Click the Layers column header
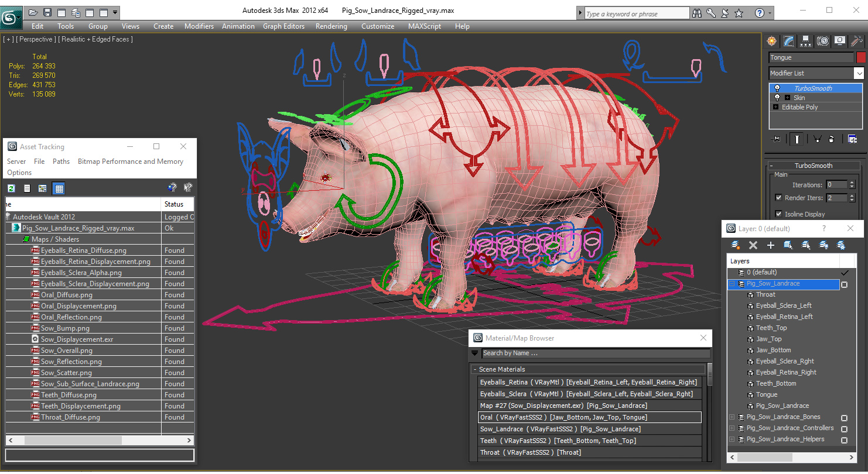Image resolution: width=868 pixels, height=474 pixels. pyautogui.click(x=783, y=261)
